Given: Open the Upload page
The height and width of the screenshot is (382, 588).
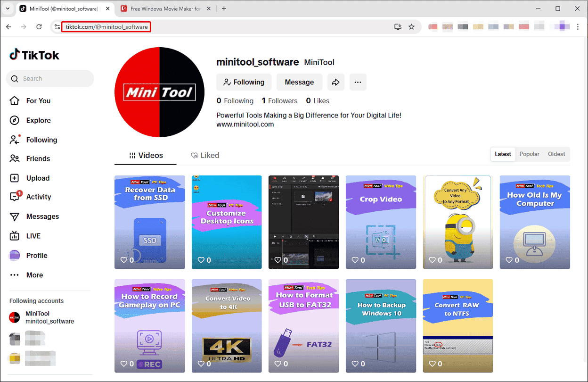Looking at the screenshot, I should (x=30, y=178).
